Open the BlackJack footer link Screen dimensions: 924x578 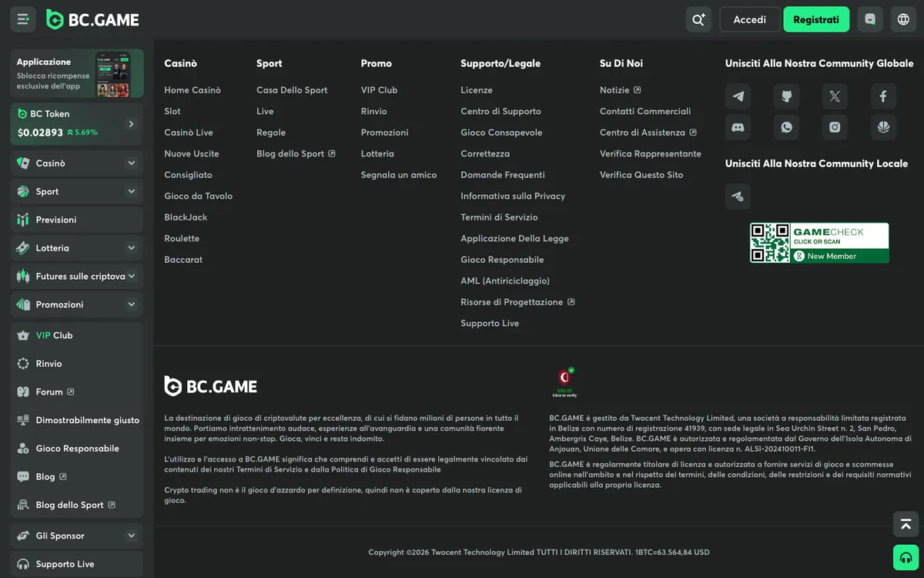click(x=186, y=217)
